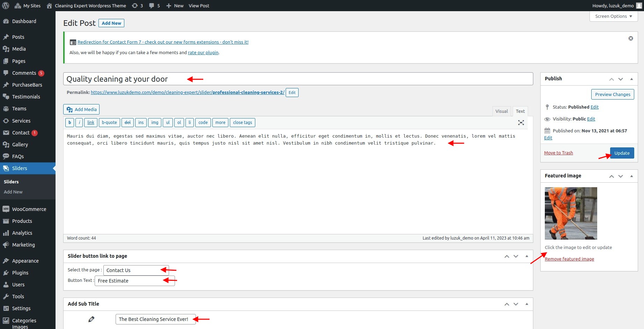644x329 pixels.
Task: Open Teams in the sidebar
Action: tap(28, 109)
